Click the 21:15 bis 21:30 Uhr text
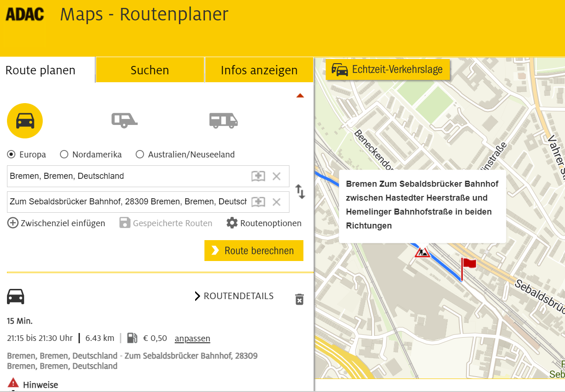 40,338
